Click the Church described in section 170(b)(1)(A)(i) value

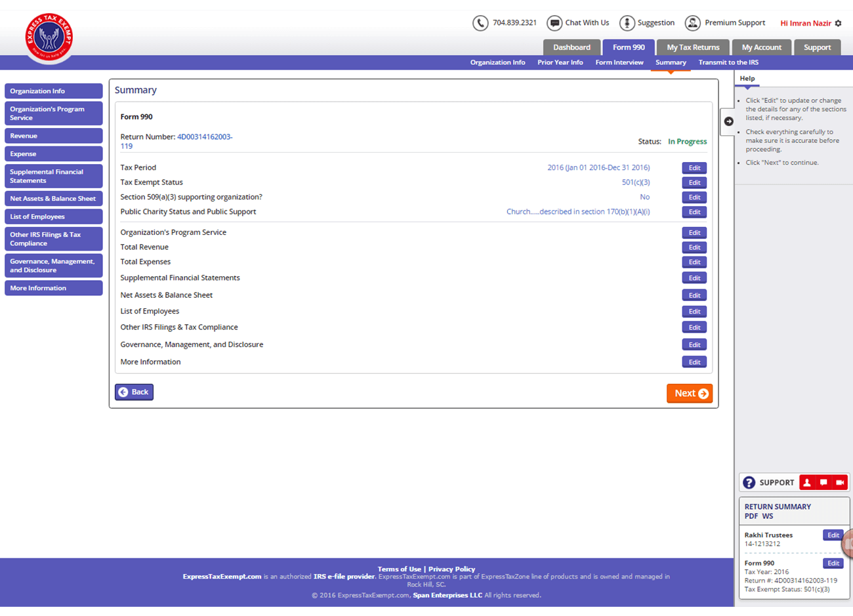coord(578,212)
